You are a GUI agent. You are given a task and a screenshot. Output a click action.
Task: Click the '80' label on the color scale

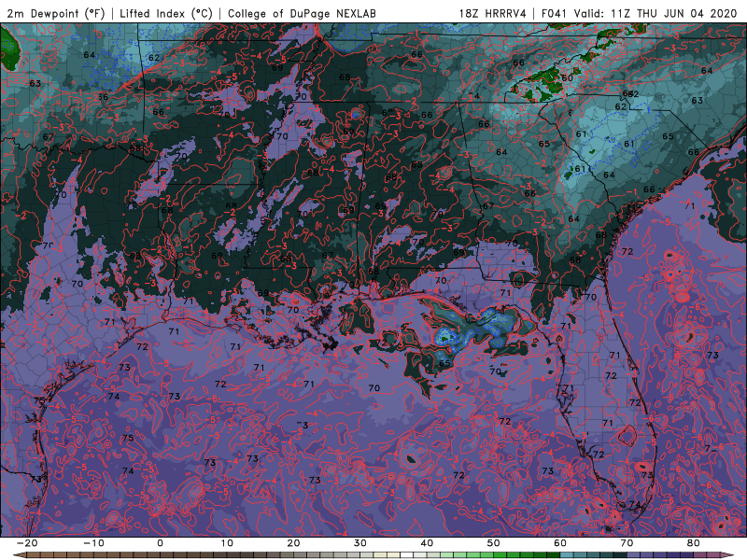pyautogui.click(x=694, y=543)
